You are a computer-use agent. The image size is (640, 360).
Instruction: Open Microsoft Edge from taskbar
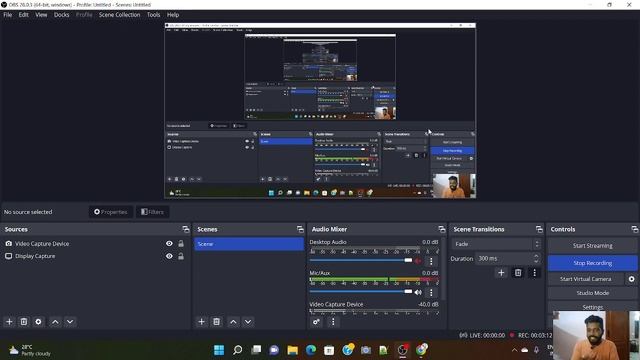coord(311,350)
